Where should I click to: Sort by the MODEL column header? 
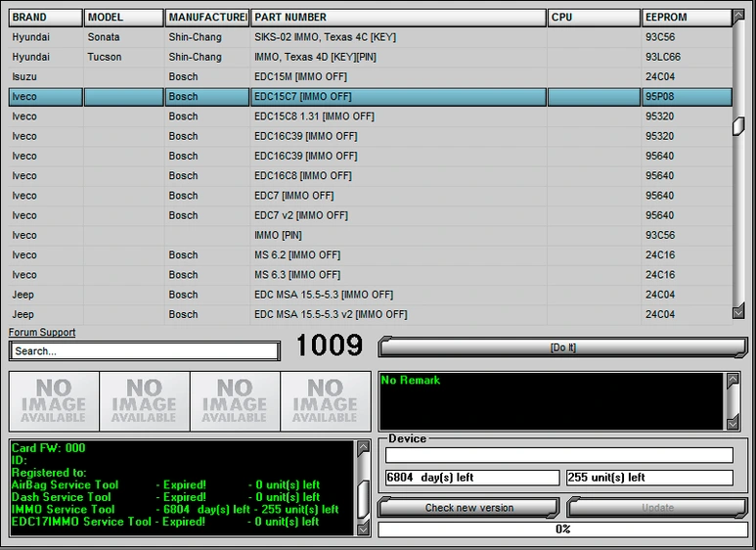click(x=124, y=18)
